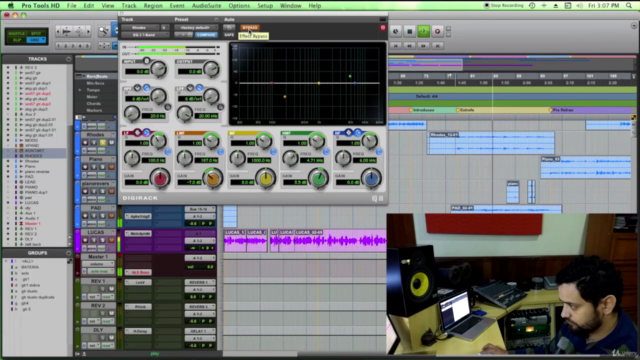
Task: Toggle the LMF band enable button
Action: pyautogui.click(x=220, y=152)
